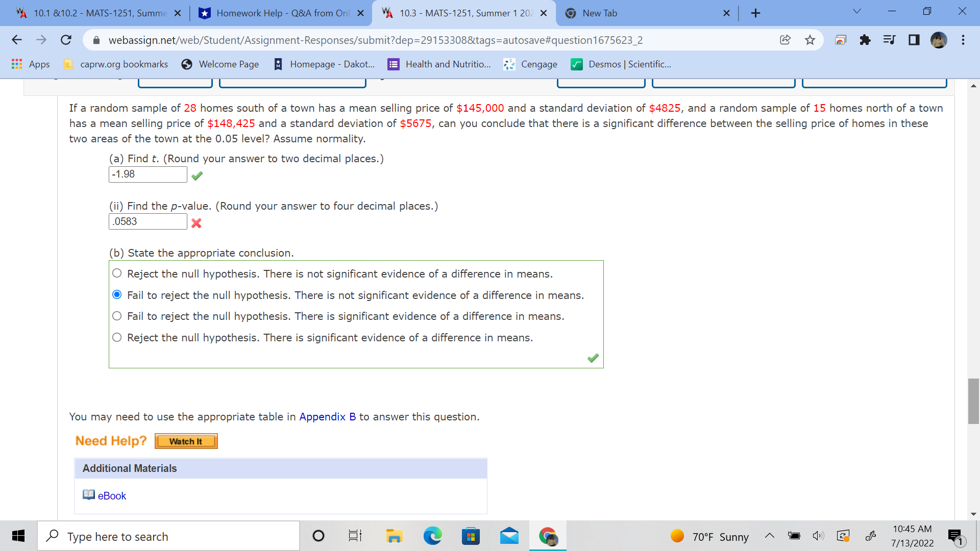Open Chrome's three-dot customize menu
This screenshot has width=980, height=551.
point(962,40)
